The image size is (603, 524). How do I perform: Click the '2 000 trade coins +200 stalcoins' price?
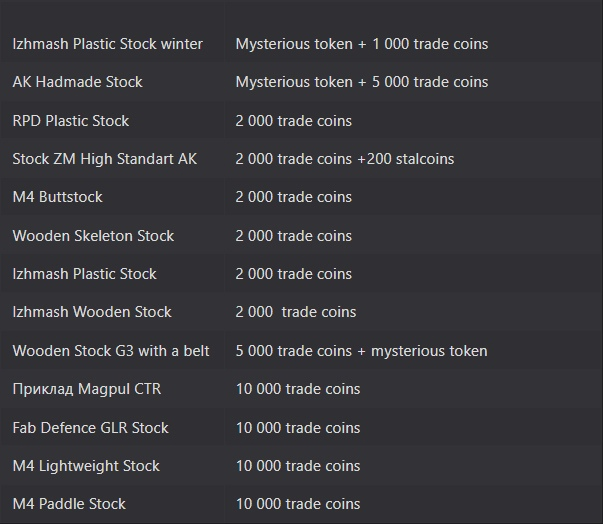pyautogui.click(x=345, y=159)
